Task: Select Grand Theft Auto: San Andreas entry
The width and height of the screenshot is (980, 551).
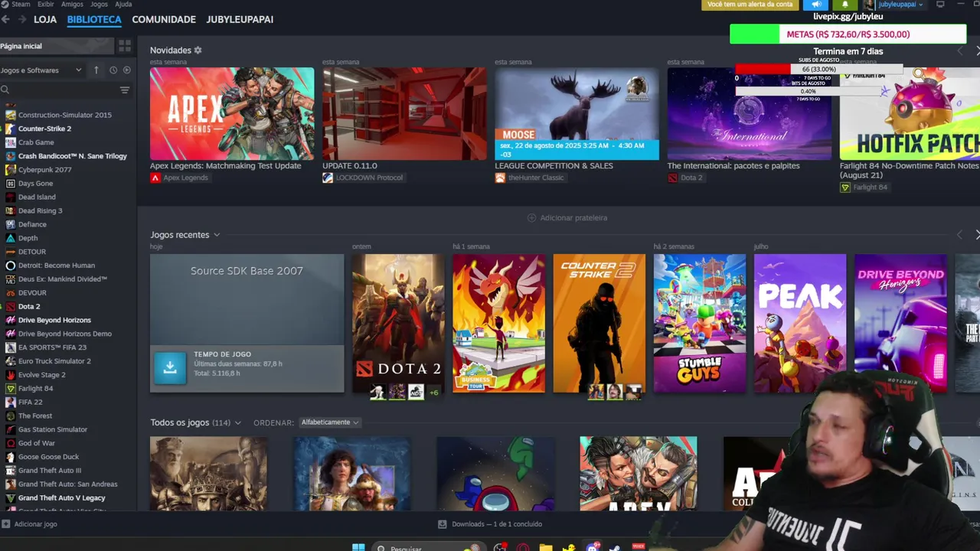Action: click(x=68, y=484)
